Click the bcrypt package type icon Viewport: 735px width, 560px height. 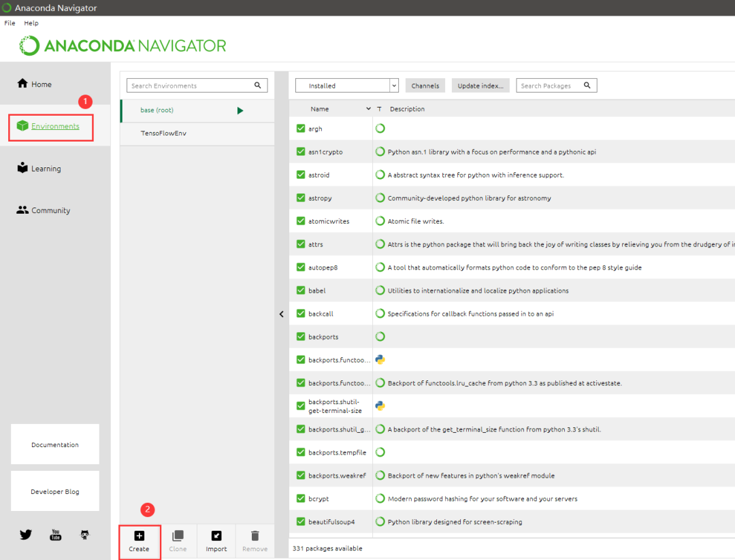pyautogui.click(x=380, y=499)
